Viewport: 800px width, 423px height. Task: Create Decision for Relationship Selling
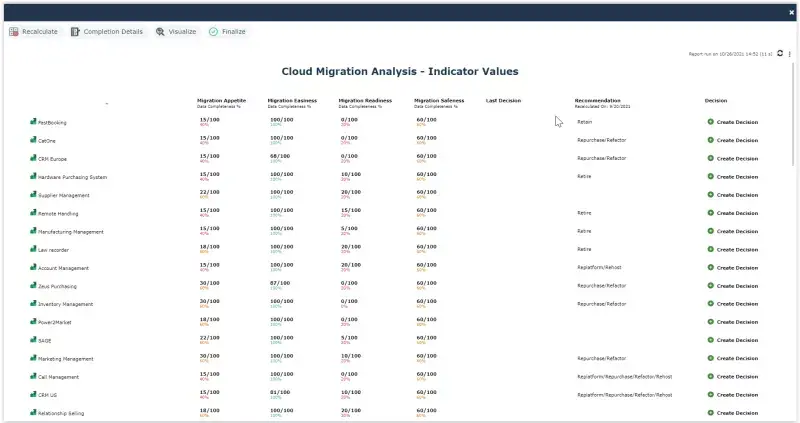point(733,413)
